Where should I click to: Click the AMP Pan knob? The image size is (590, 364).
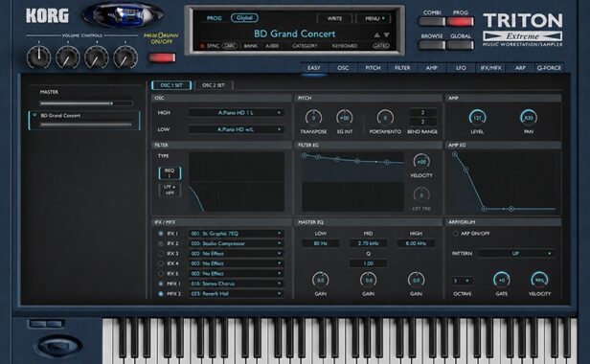point(529,118)
